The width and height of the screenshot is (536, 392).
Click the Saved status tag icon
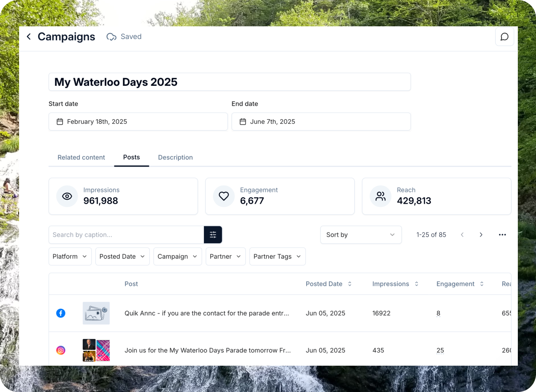coord(111,37)
